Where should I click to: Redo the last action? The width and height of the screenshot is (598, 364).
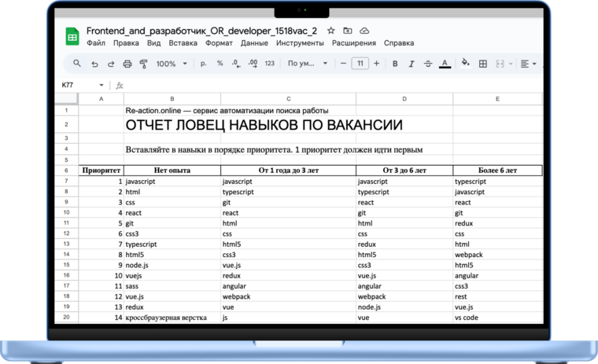click(111, 64)
